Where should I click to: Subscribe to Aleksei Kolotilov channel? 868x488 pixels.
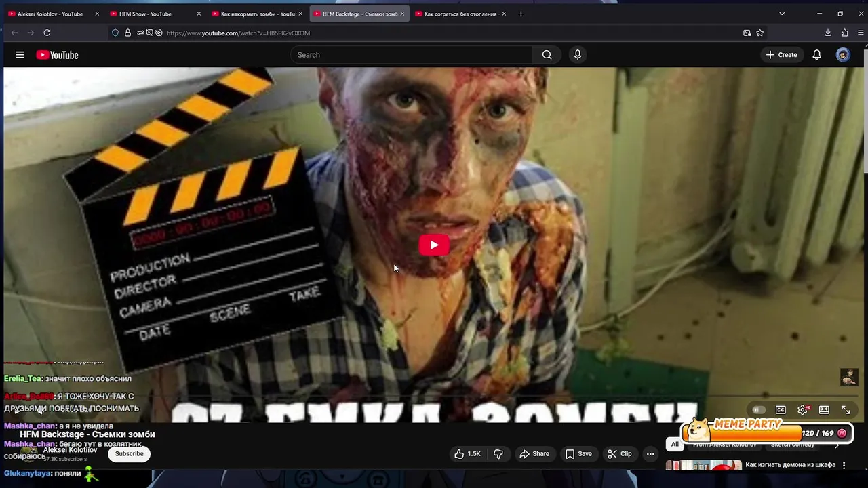click(x=129, y=454)
